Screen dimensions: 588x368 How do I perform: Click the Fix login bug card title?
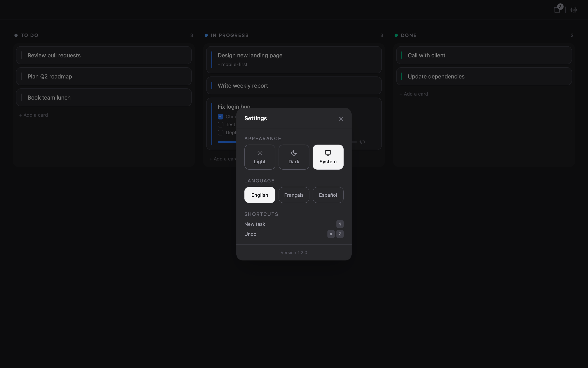point(234,106)
